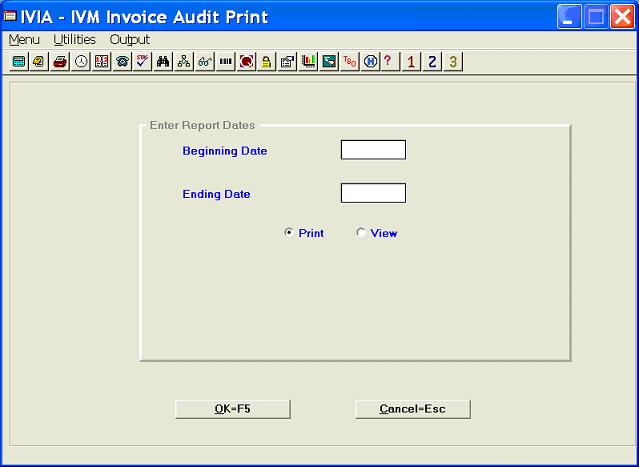Viewport: 639px width, 467px height.
Task: Open the Utilities menu
Action: (74, 40)
